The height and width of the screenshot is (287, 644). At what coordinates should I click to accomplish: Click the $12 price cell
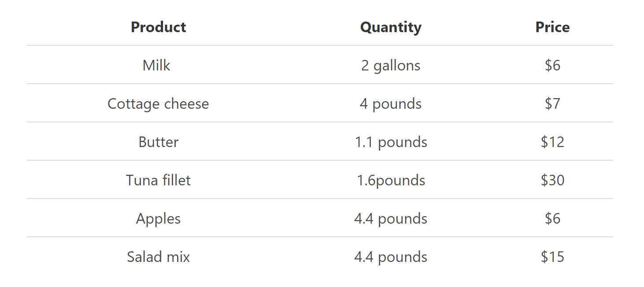tap(552, 142)
